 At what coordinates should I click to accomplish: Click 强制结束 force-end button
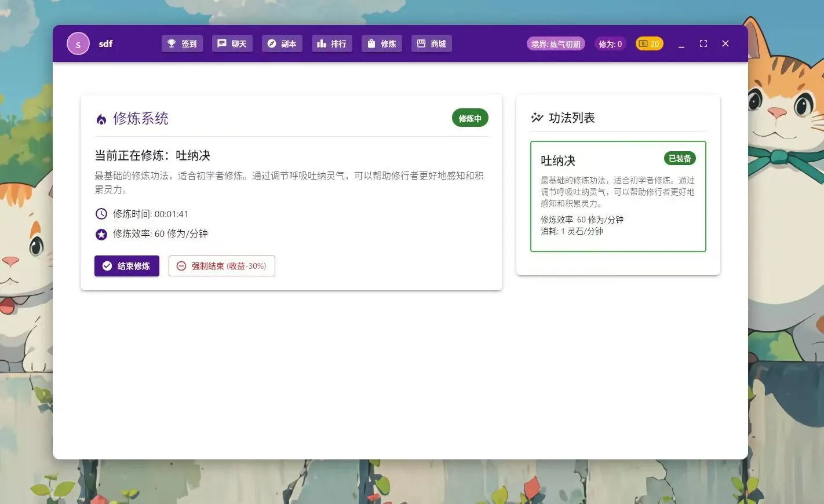221,266
